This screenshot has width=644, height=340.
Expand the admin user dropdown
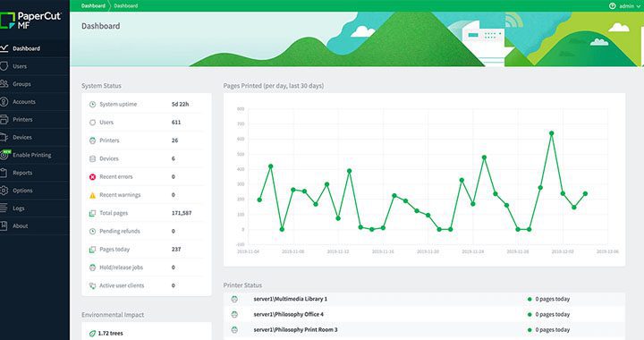tap(630, 6)
